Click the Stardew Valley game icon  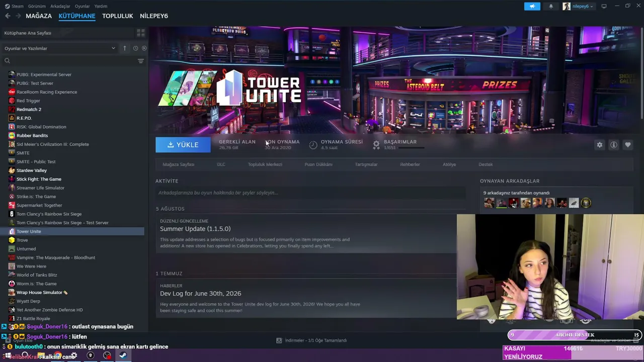pos(12,170)
